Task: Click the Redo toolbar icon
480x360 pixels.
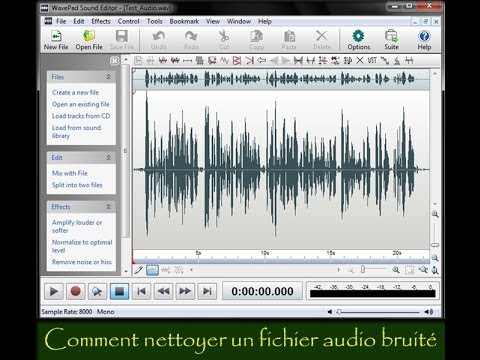Action: [191, 36]
